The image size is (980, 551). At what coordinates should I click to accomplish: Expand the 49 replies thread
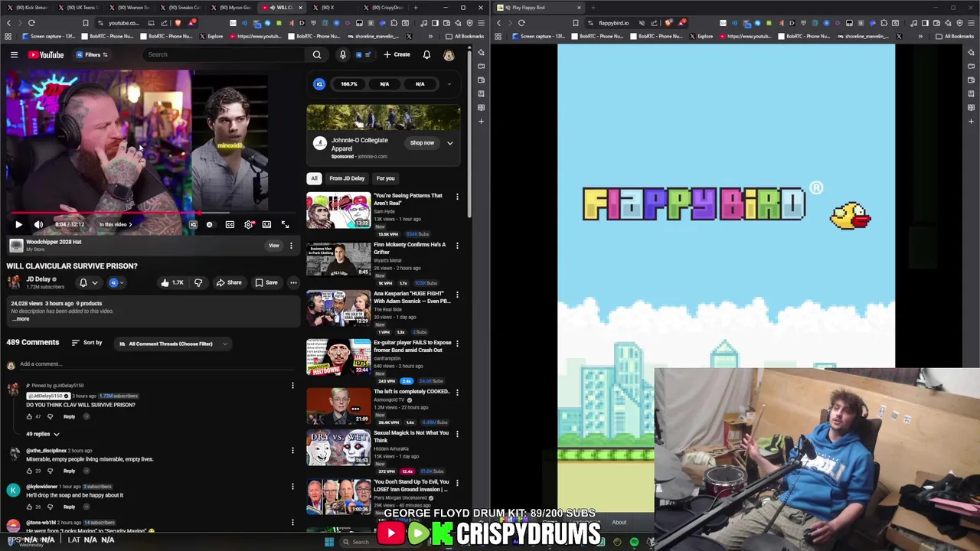pos(43,434)
